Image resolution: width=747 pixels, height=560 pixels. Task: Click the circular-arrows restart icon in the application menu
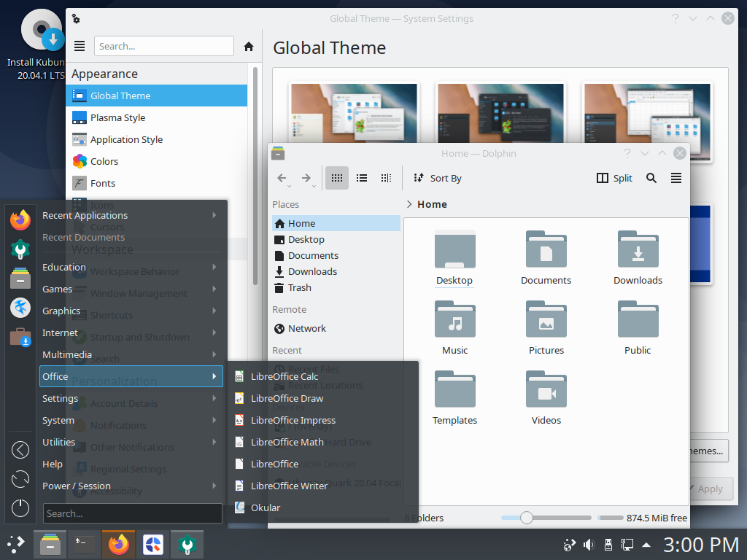pyautogui.click(x=20, y=479)
